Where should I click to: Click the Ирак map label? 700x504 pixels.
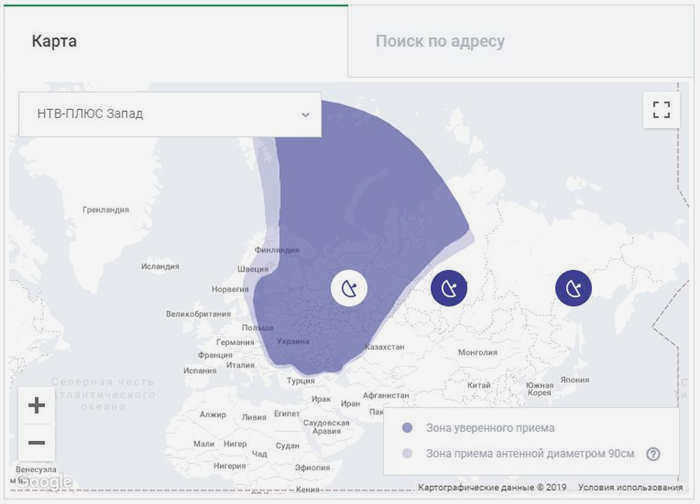coord(321,399)
